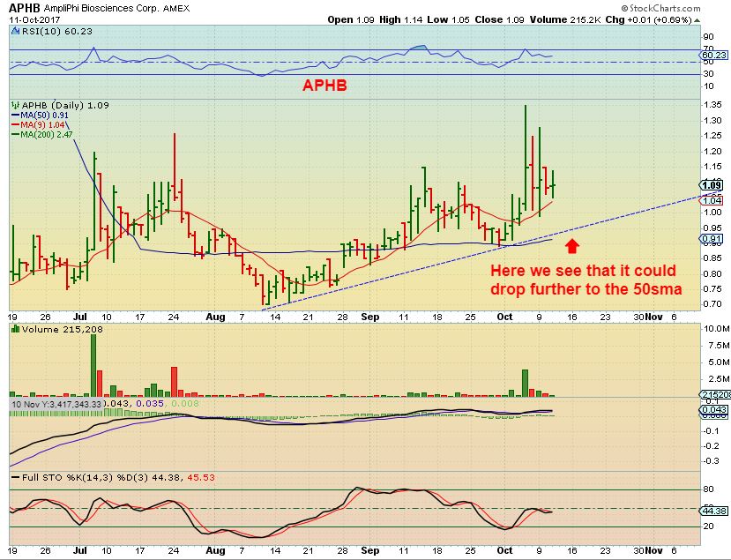Viewport: 731px width, 560px height.
Task: Click the Jul label on the price chart date axis
Action: tap(79, 317)
